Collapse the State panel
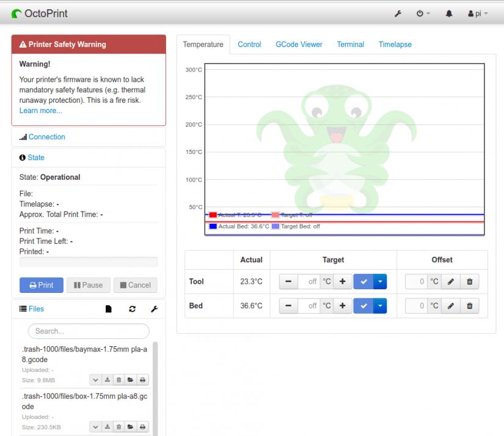 36,158
